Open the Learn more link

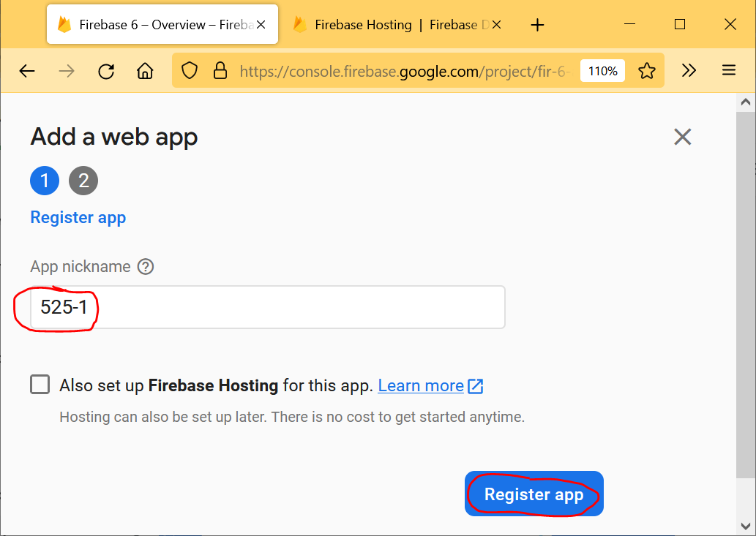pos(421,385)
